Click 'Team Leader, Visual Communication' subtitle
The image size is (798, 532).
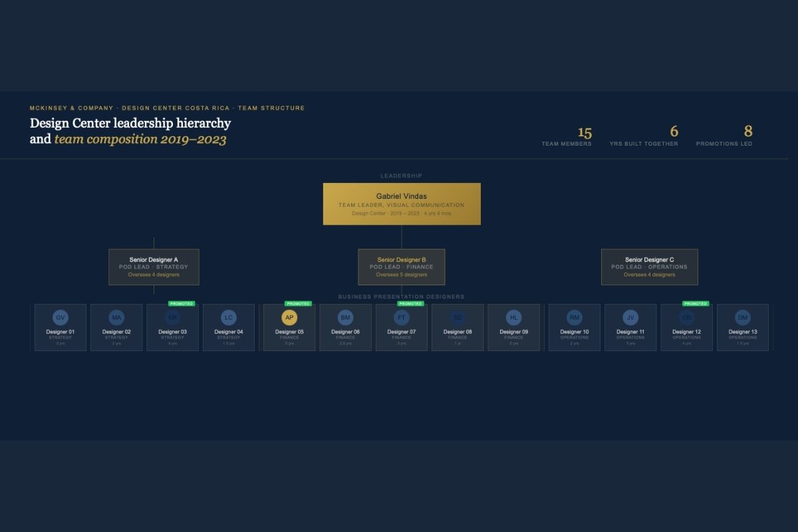point(402,205)
